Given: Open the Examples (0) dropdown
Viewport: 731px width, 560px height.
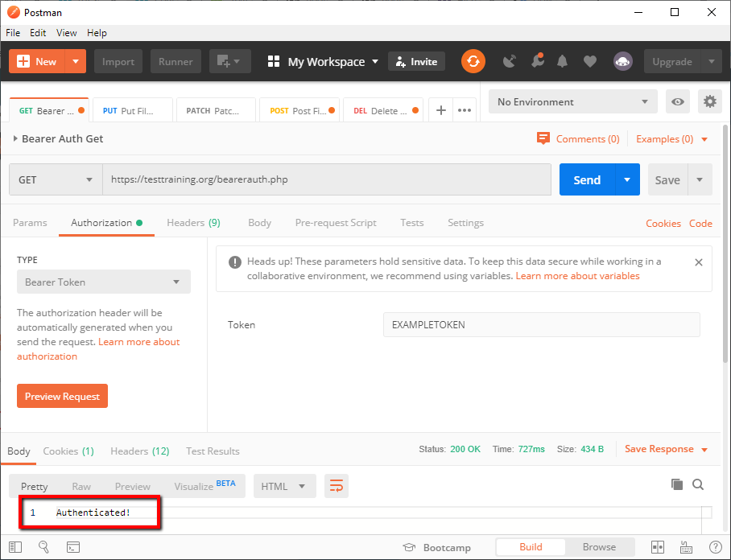Looking at the screenshot, I should (x=671, y=139).
